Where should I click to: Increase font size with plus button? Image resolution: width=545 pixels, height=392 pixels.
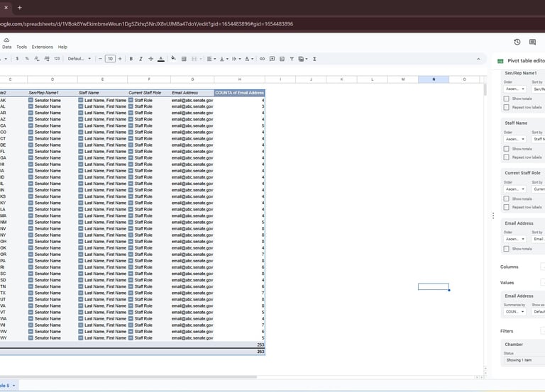(x=120, y=59)
